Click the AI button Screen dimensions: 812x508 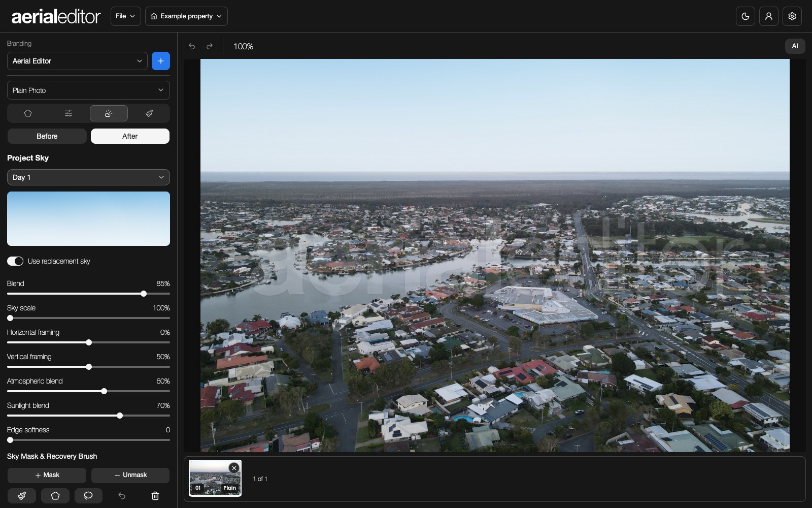pyautogui.click(x=795, y=46)
